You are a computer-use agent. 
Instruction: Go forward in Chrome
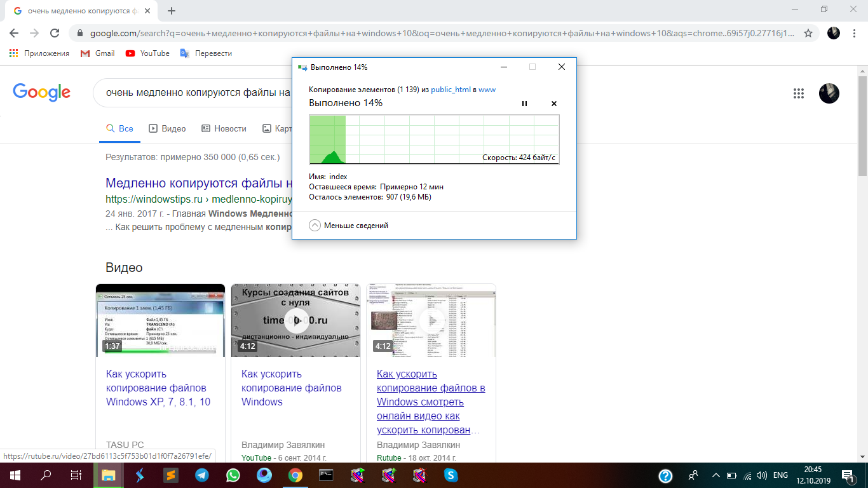(34, 33)
